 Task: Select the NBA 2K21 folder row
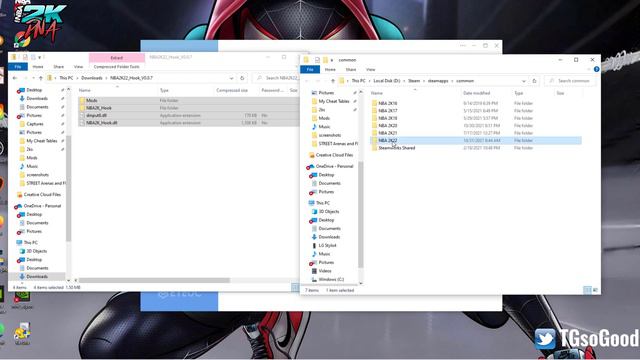476,133
